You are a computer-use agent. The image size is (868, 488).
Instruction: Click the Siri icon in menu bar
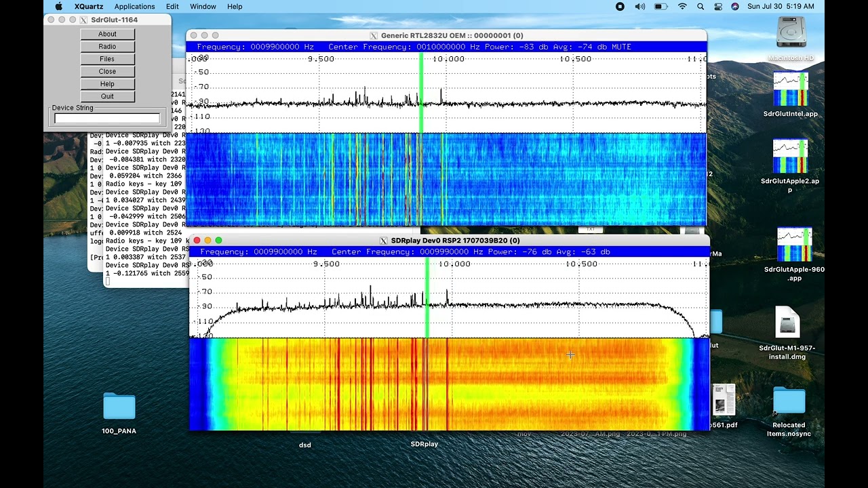click(x=735, y=6)
